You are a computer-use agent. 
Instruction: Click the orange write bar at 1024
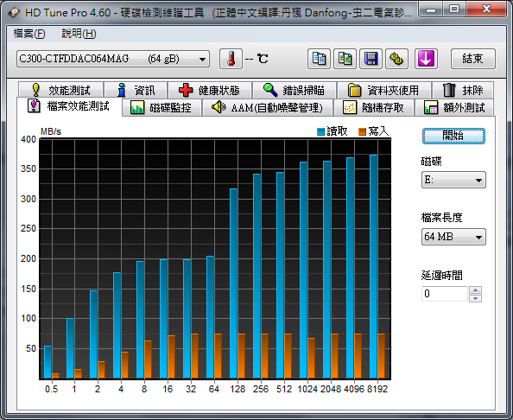click(x=311, y=359)
